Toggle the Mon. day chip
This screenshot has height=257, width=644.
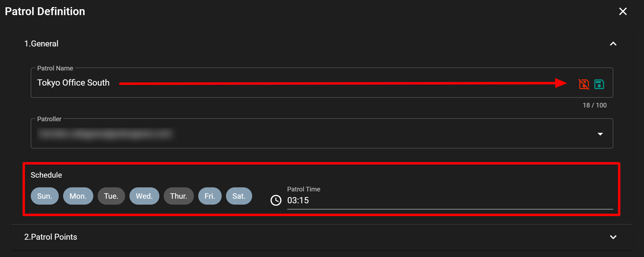tap(78, 196)
